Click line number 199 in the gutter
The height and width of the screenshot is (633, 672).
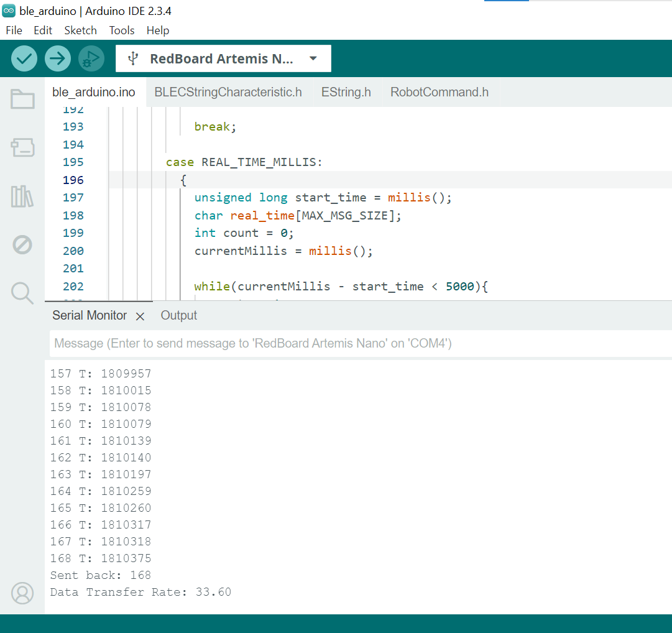[73, 233]
